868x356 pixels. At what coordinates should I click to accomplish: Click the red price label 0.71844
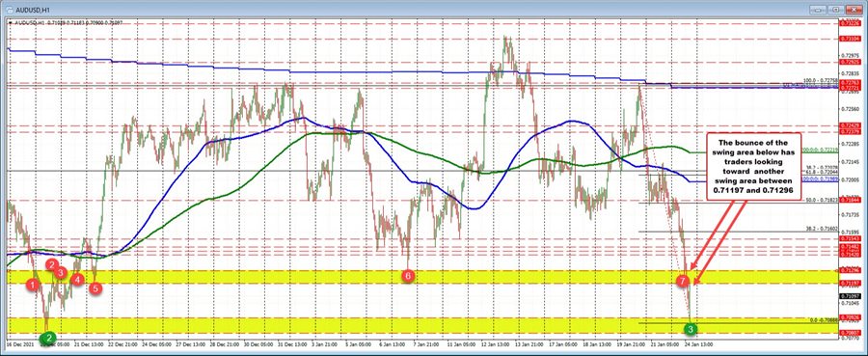(x=850, y=200)
